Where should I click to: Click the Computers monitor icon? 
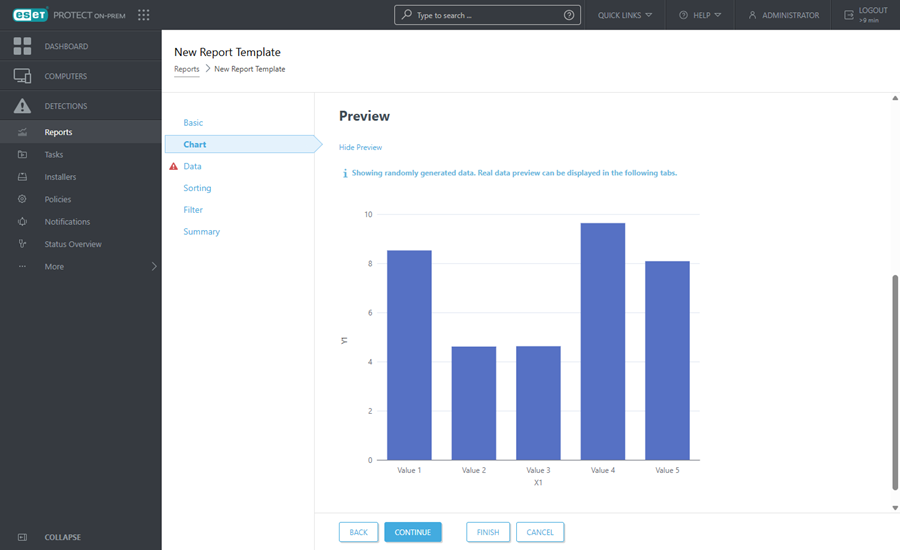pos(22,76)
